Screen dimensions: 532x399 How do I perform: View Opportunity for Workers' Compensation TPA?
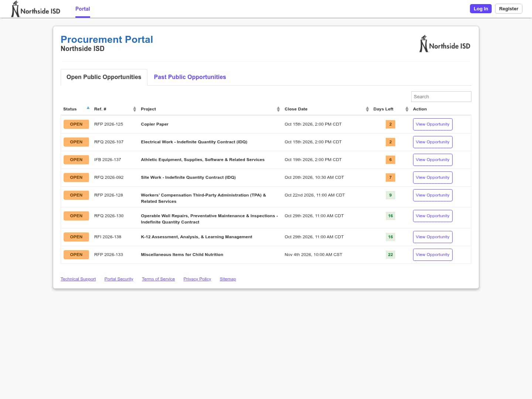point(433,195)
